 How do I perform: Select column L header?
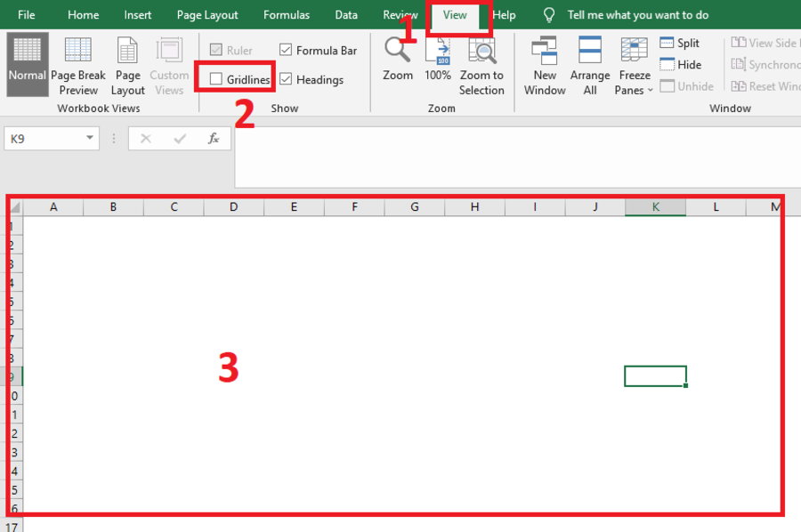[716, 206]
